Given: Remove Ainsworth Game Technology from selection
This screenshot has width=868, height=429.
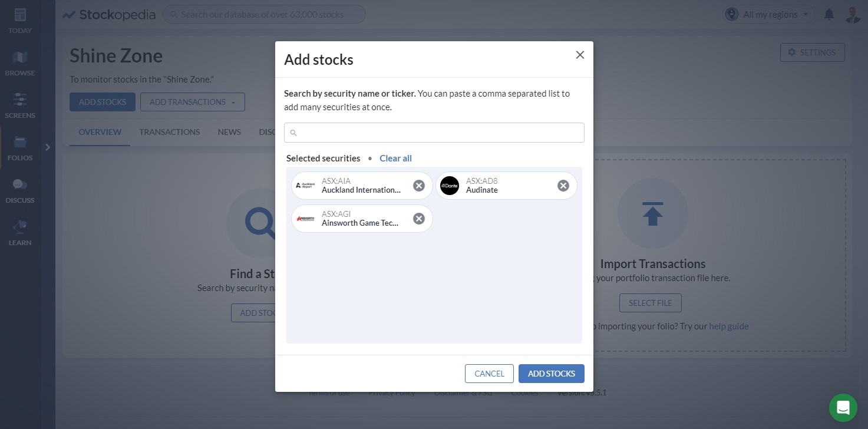Looking at the screenshot, I should coord(419,219).
